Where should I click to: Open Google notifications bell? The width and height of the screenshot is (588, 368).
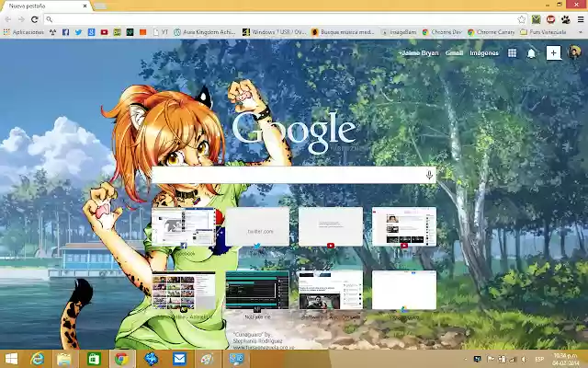(531, 53)
